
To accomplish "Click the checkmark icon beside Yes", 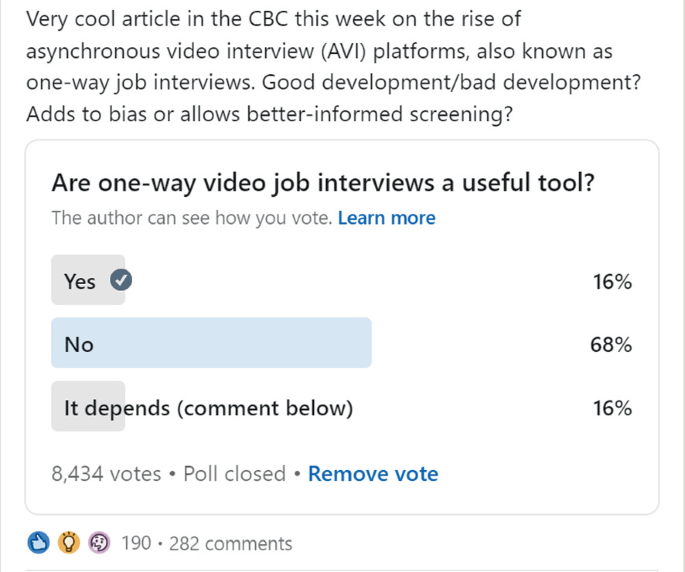I will click(x=120, y=281).
